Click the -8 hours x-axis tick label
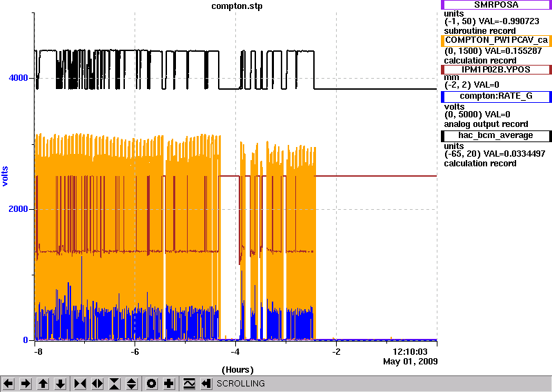 click(x=37, y=352)
